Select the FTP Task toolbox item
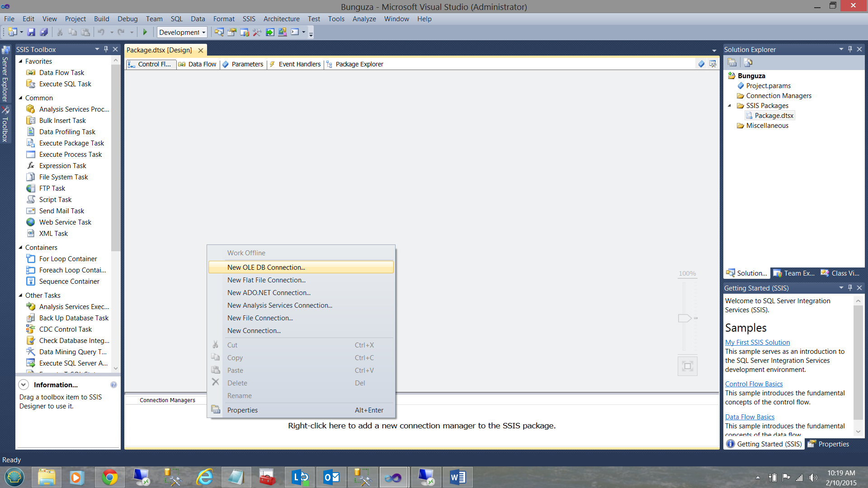This screenshot has width=868, height=488. click(x=52, y=188)
